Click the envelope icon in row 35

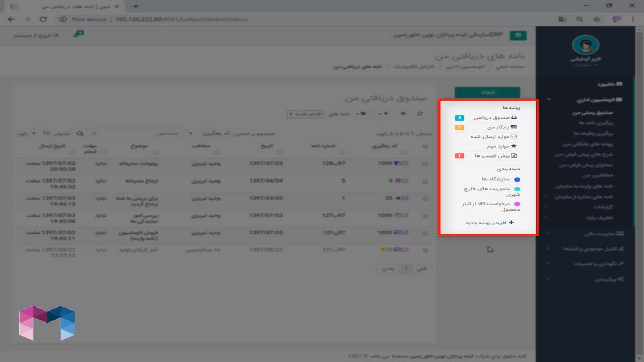405,198
